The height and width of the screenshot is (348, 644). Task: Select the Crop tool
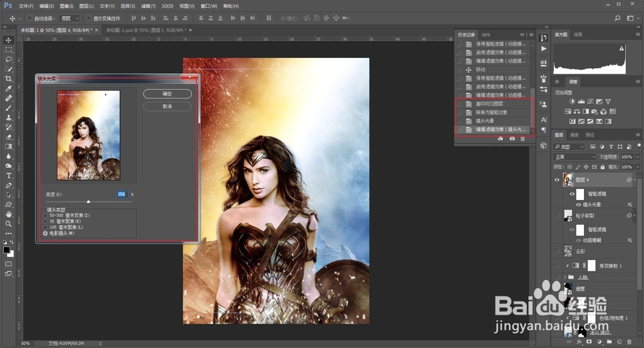tap(8, 78)
